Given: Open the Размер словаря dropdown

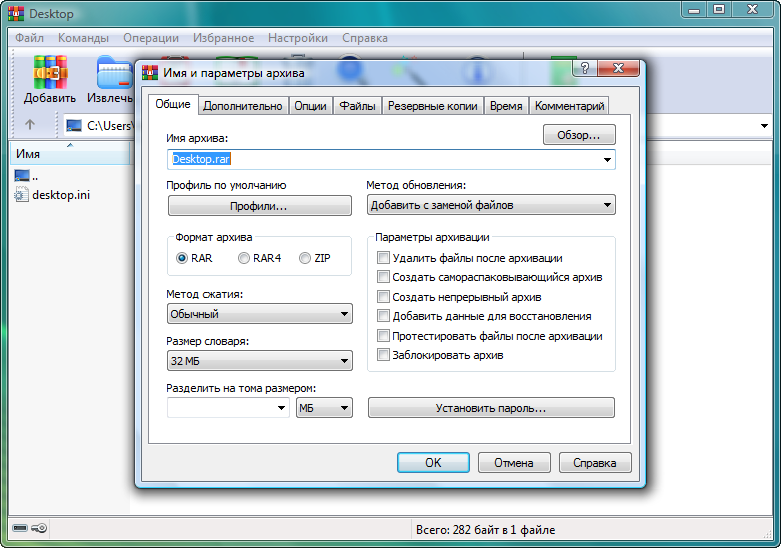Looking at the screenshot, I should [x=260, y=361].
